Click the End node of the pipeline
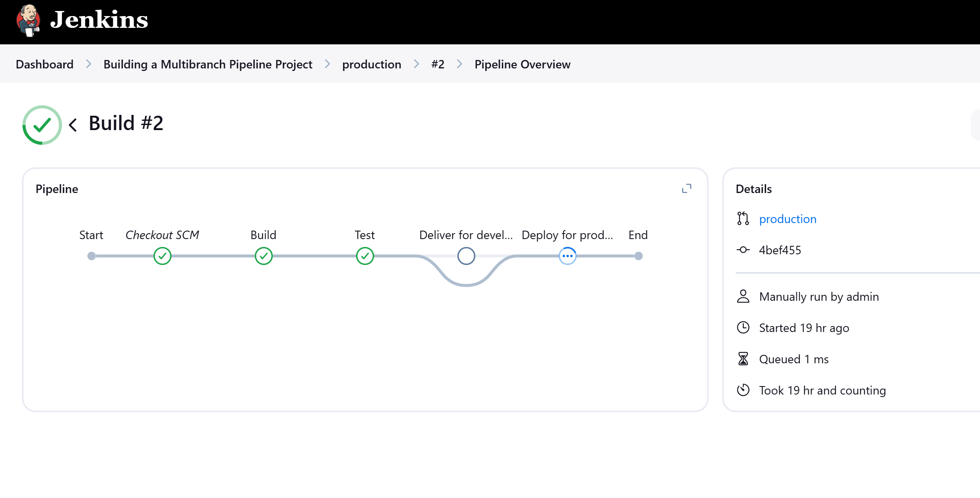This screenshot has width=980, height=498. [639, 256]
